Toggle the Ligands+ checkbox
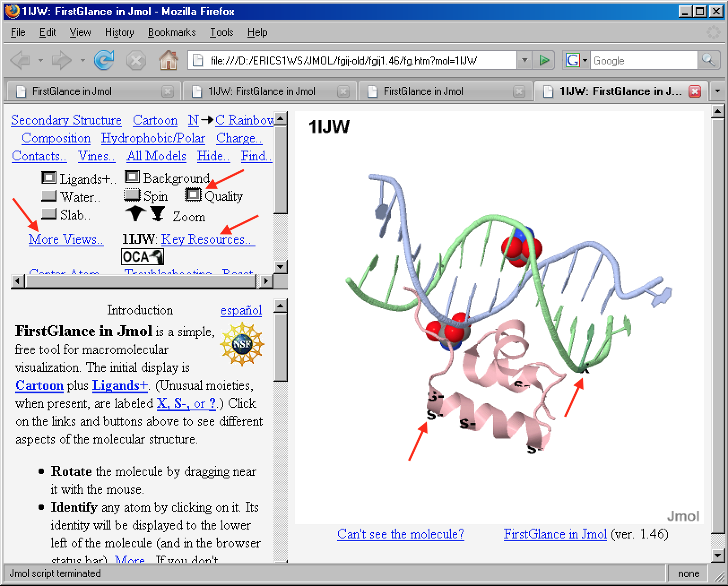 [x=49, y=178]
